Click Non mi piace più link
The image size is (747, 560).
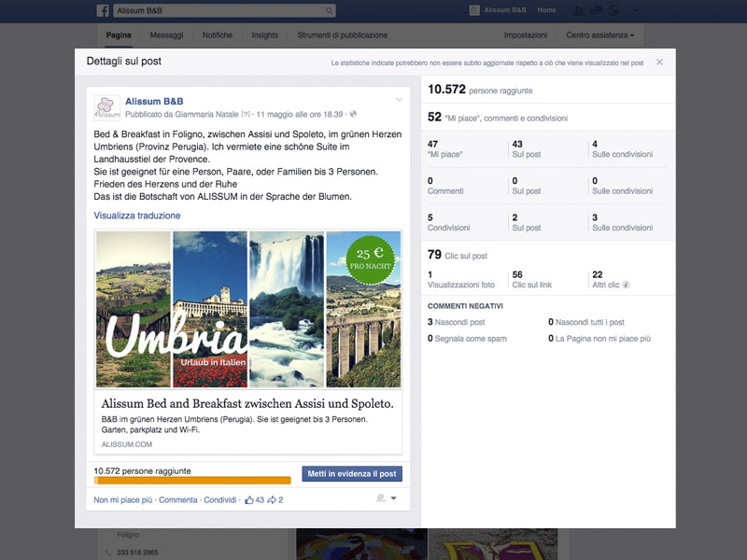(123, 500)
